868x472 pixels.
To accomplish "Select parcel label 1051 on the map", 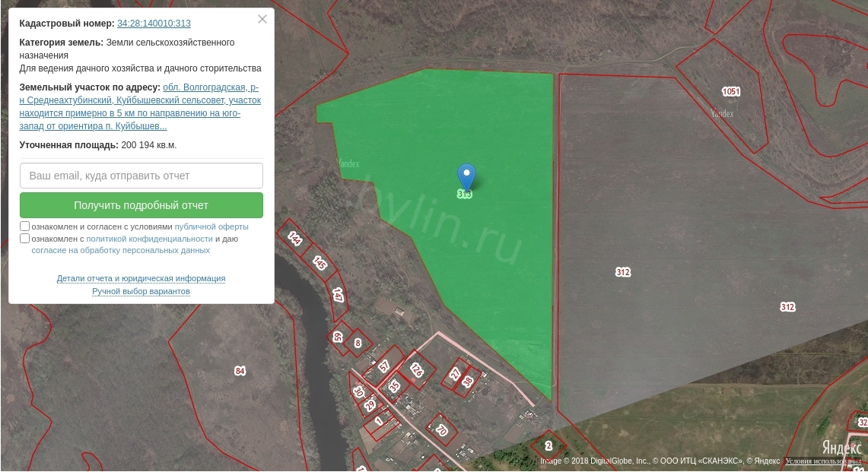I will 730,92.
